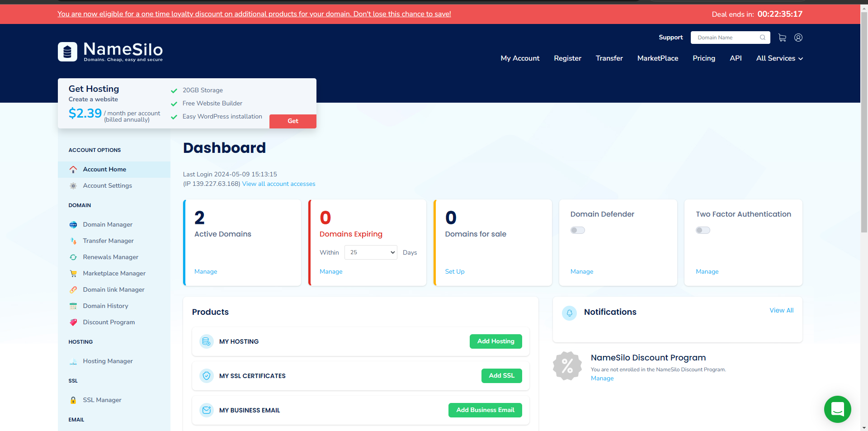Open the Transfer nav item
Viewport: 868px width, 431px height.
[x=609, y=58]
